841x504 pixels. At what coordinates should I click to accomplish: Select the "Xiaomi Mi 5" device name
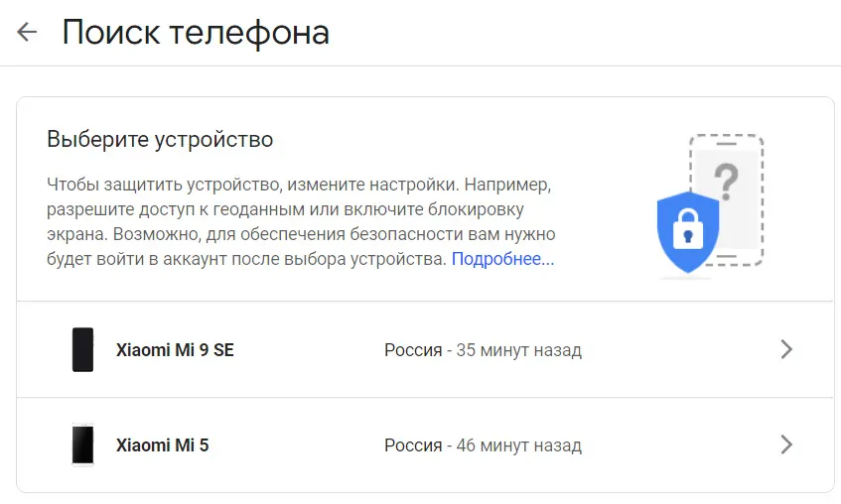(163, 445)
